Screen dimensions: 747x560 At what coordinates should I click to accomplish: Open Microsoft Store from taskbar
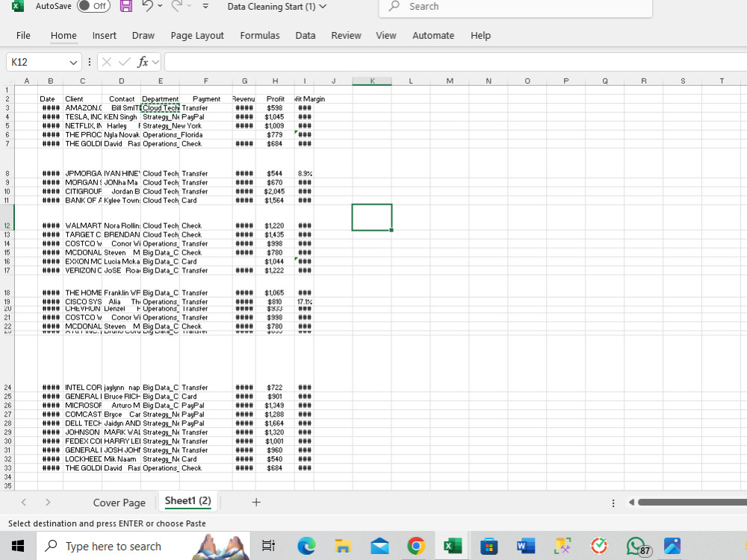pyautogui.click(x=489, y=546)
